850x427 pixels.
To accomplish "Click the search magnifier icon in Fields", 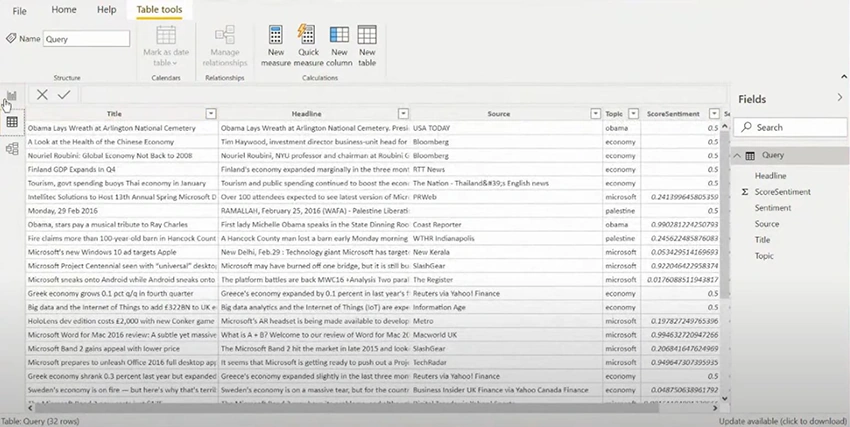I will tap(746, 127).
